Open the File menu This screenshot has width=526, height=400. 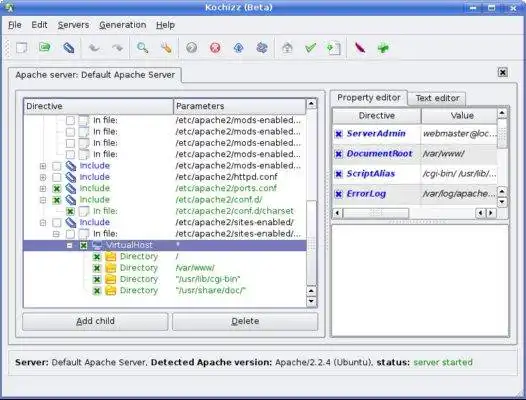coord(15,25)
